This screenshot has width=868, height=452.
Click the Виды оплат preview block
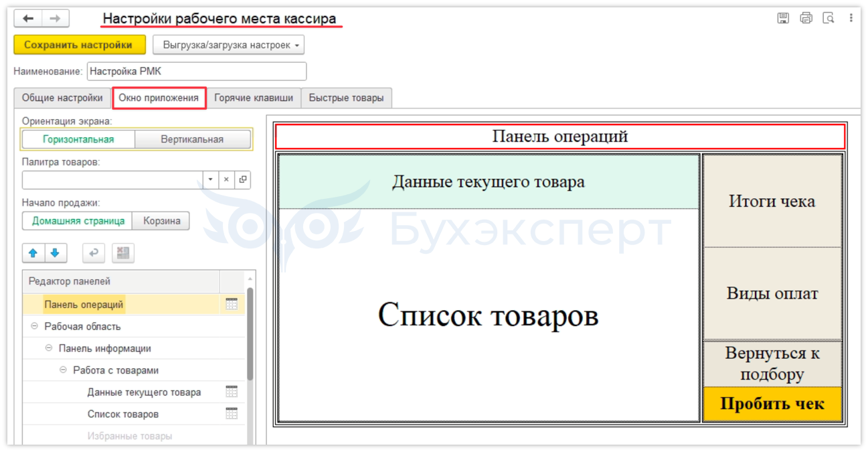772,293
